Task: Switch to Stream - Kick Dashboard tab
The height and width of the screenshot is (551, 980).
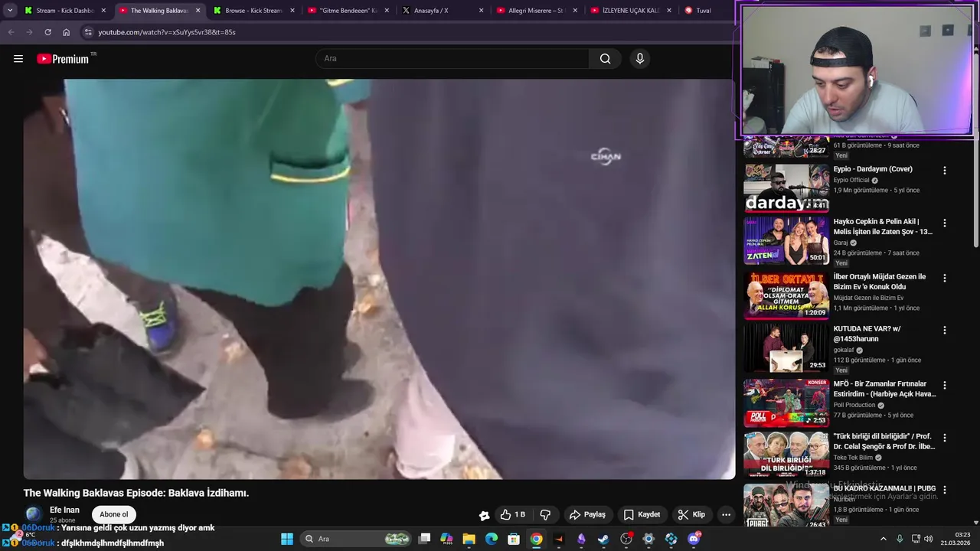Action: pos(65,11)
